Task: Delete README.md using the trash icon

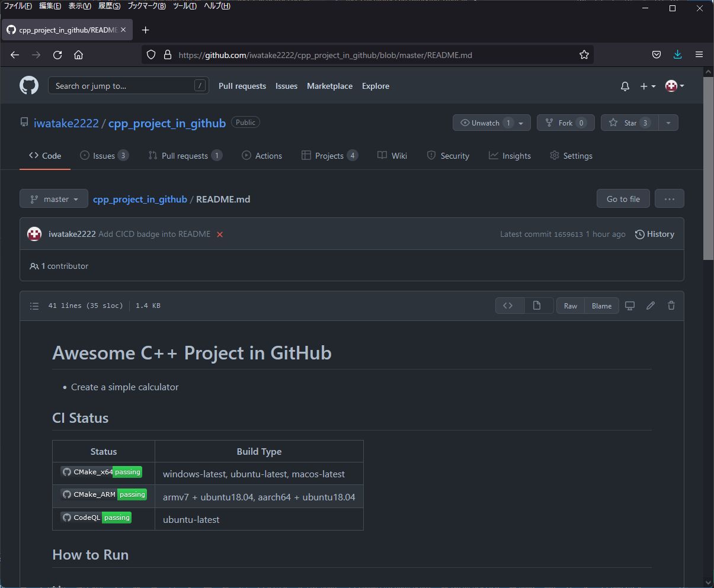Action: 671,306
